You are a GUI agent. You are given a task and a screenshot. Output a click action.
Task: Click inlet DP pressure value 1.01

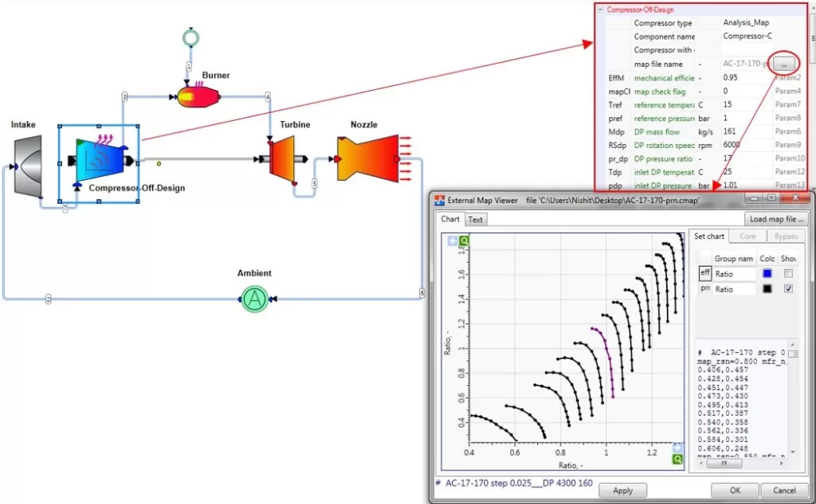(731, 186)
